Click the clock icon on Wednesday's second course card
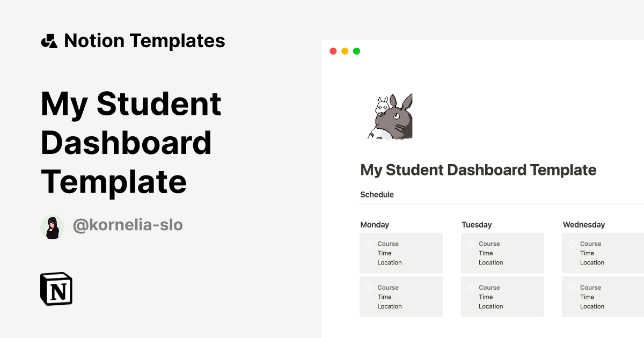 click(x=572, y=287)
